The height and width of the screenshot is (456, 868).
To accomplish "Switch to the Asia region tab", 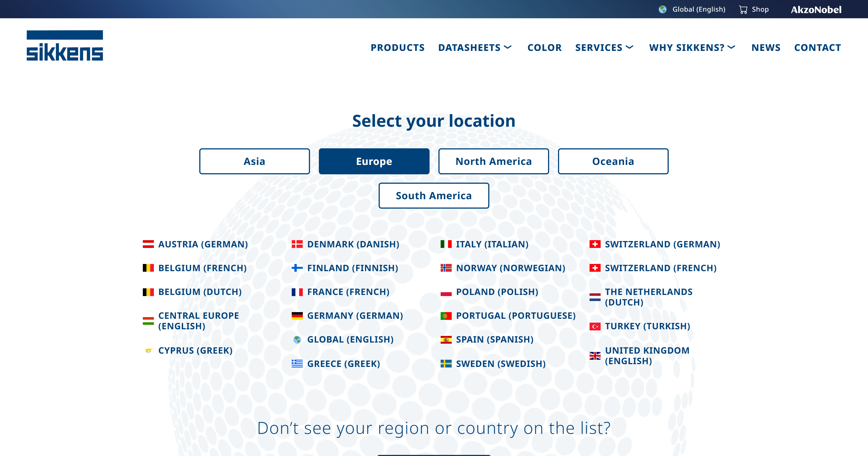I will tap(254, 161).
